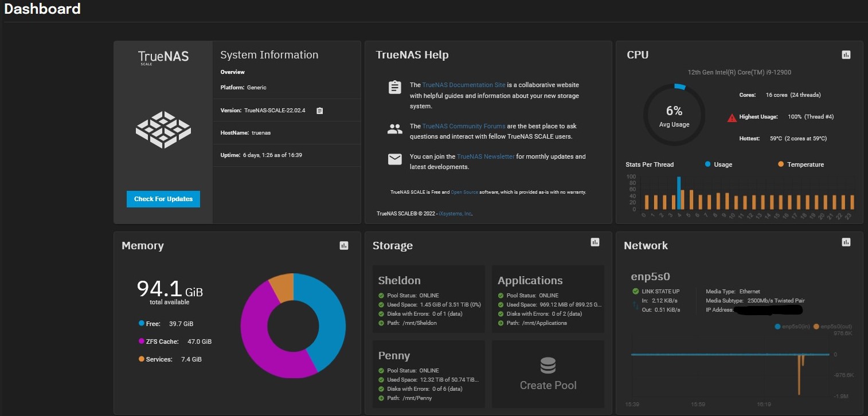Click the Platform value 'Generic'

[257, 88]
